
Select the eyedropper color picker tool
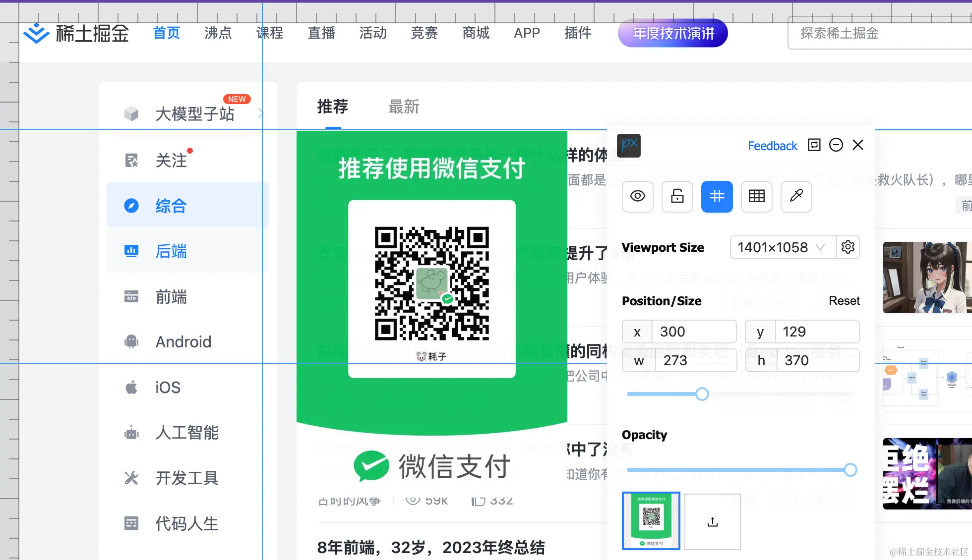click(796, 196)
